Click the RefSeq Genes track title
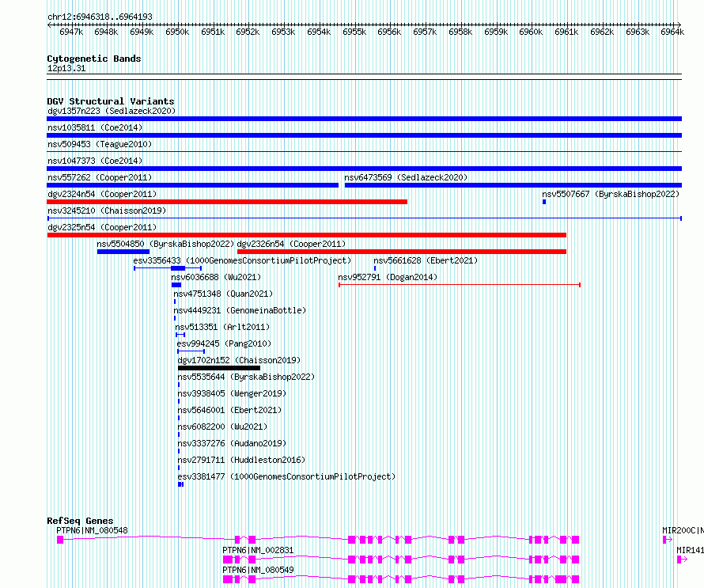Screen dimensions: 704x588 click(80, 521)
